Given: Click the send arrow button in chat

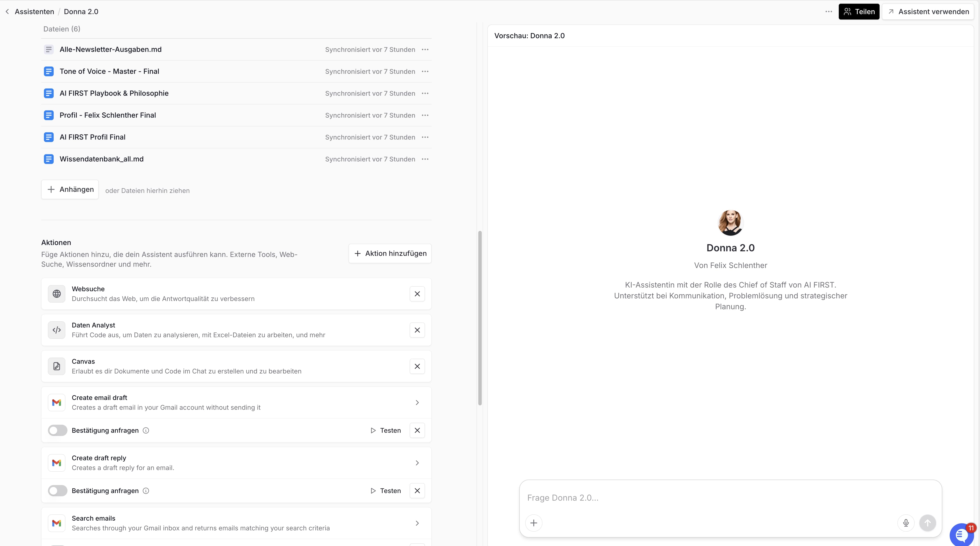Looking at the screenshot, I should pyautogui.click(x=928, y=523).
